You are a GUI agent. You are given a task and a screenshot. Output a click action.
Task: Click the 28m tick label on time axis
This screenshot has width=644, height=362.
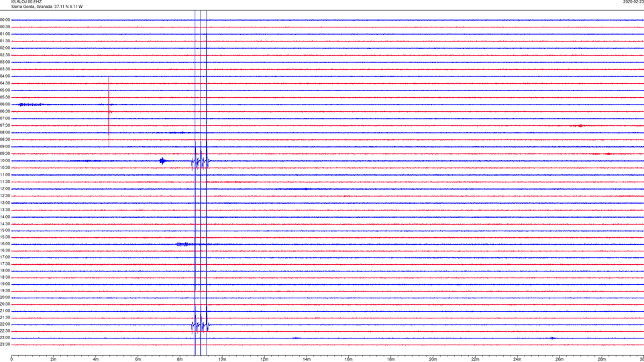click(602, 359)
